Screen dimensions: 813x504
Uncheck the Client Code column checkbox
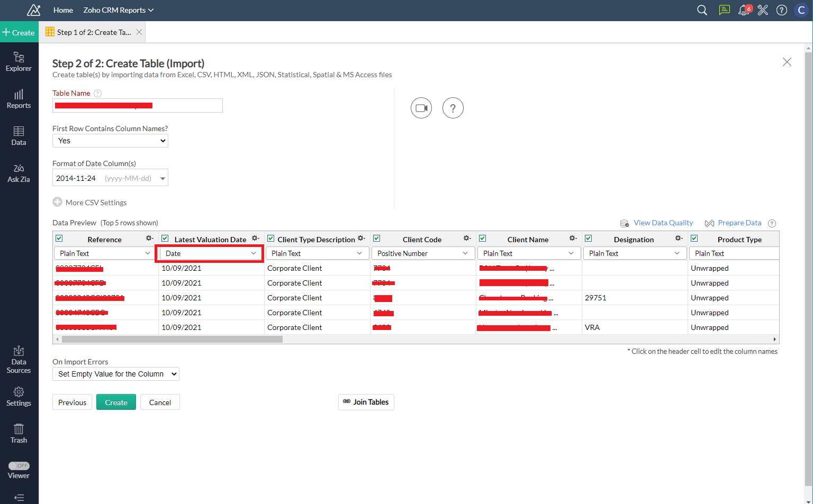(x=377, y=239)
